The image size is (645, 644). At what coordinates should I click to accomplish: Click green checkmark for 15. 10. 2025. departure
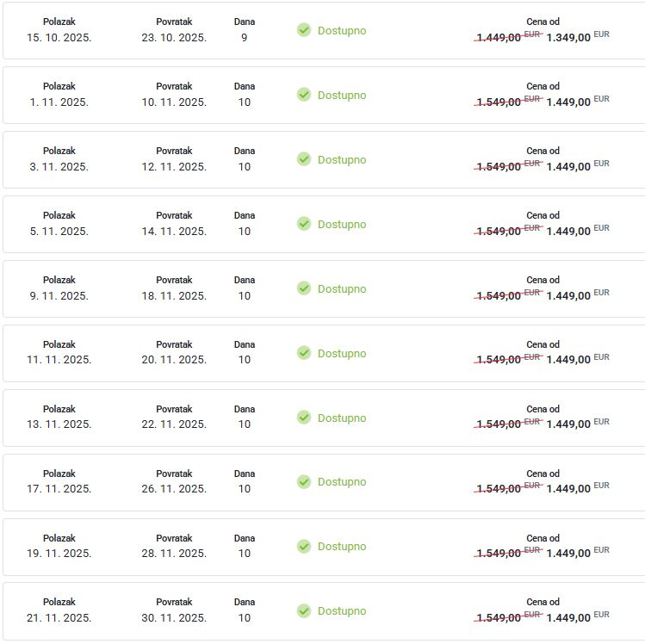click(304, 30)
